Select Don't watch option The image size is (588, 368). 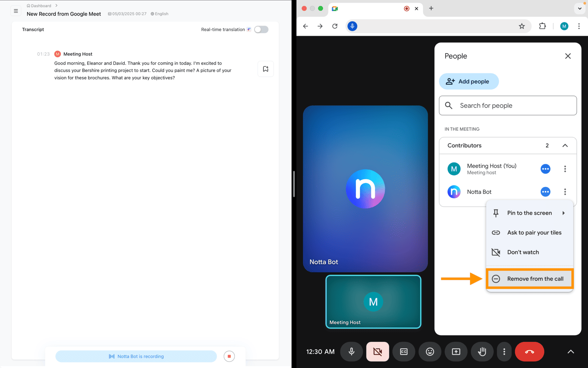(x=530, y=252)
